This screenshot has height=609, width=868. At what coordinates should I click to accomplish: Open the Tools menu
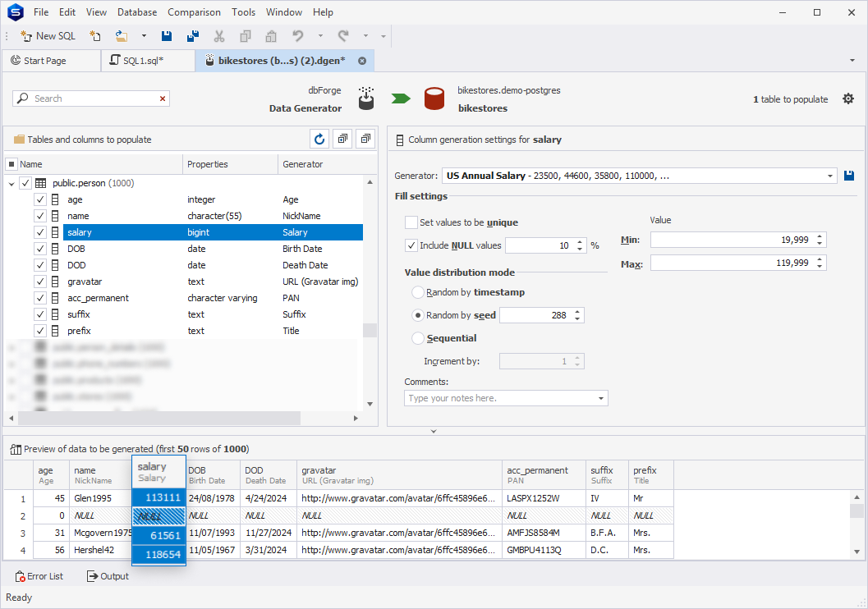point(243,12)
